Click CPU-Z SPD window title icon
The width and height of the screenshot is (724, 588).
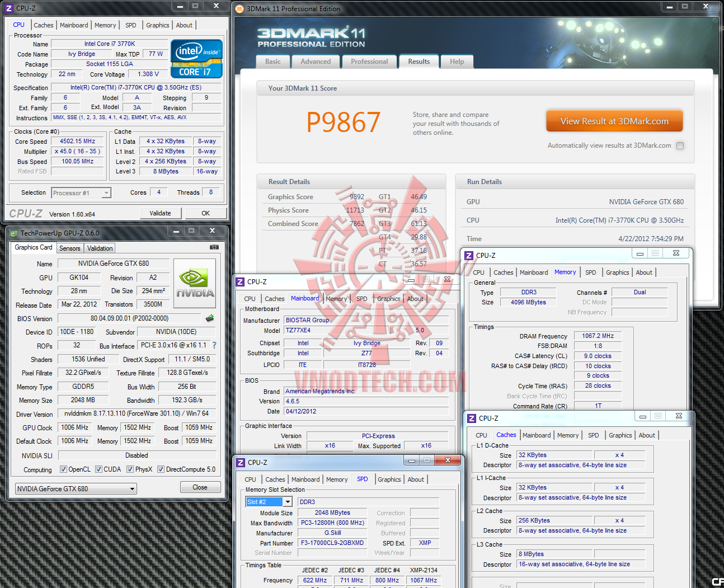[x=241, y=463]
